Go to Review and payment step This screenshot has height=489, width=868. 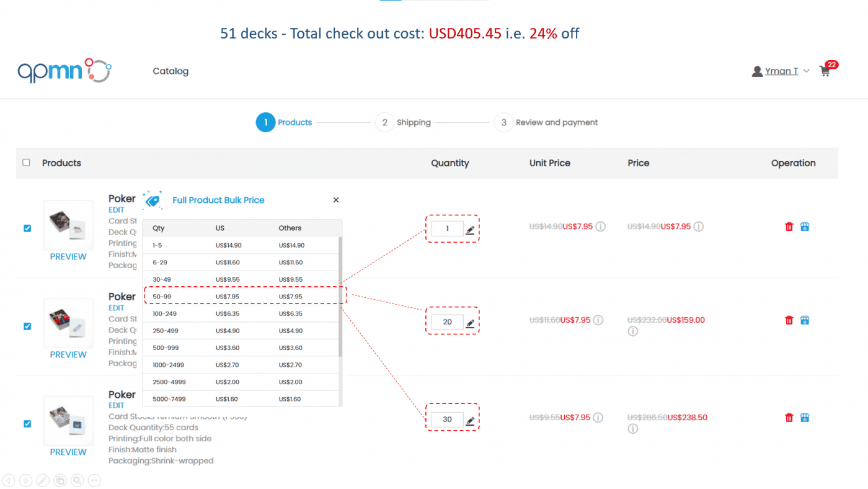[556, 122]
